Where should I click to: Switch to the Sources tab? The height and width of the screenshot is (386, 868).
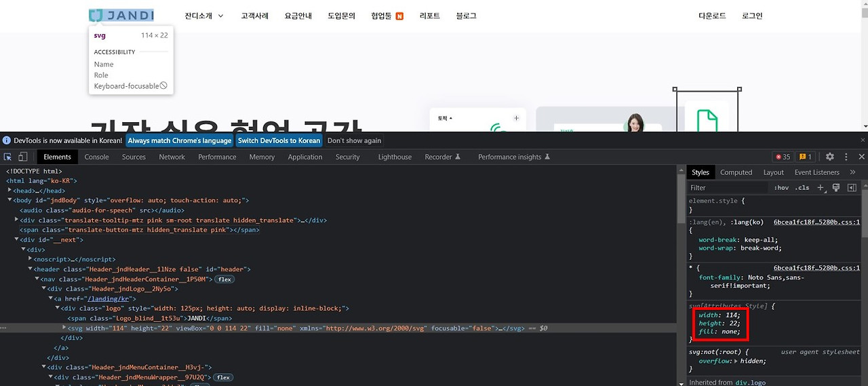[134, 157]
